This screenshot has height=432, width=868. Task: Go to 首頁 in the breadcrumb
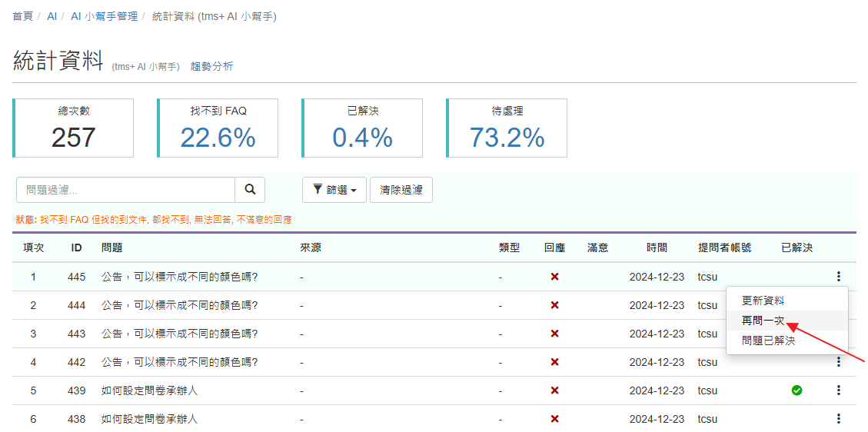tap(23, 16)
